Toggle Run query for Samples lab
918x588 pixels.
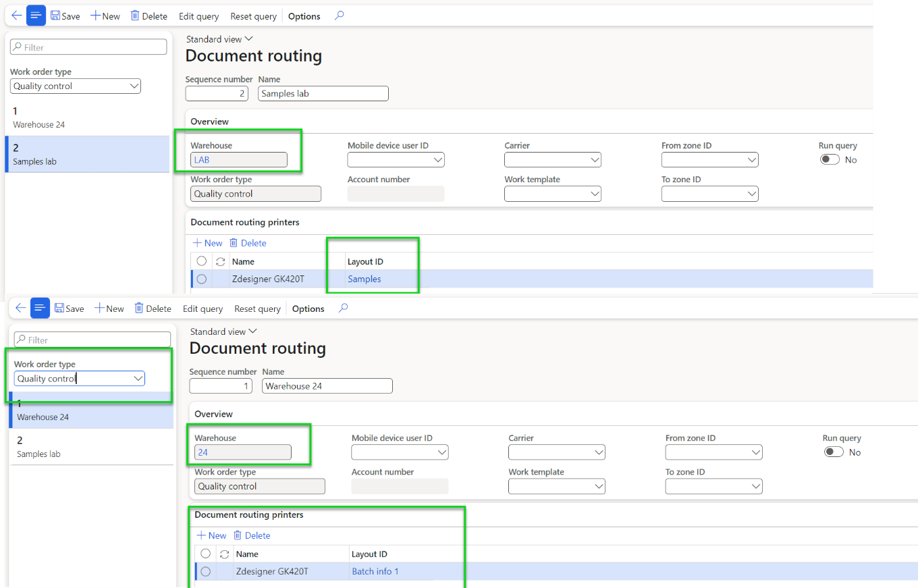pyautogui.click(x=830, y=159)
